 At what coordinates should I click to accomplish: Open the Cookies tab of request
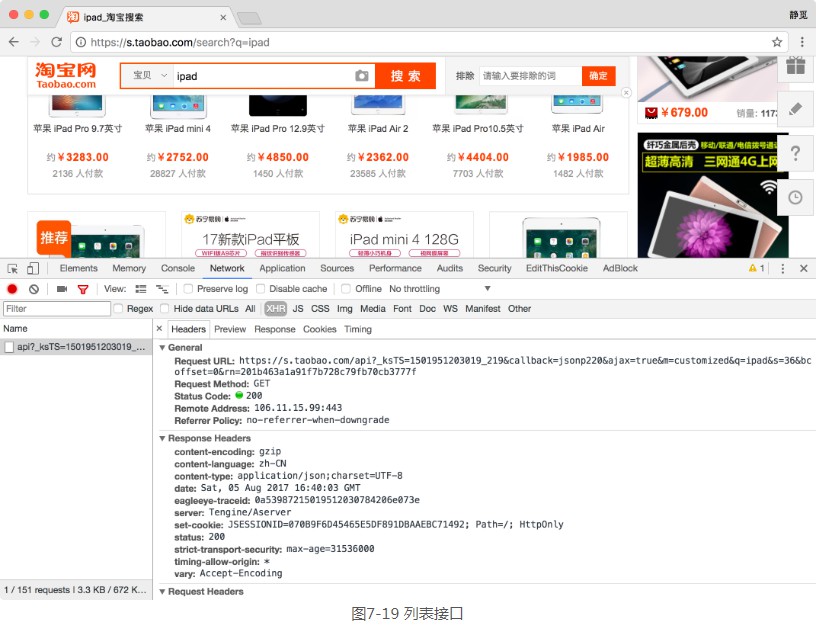click(320, 329)
